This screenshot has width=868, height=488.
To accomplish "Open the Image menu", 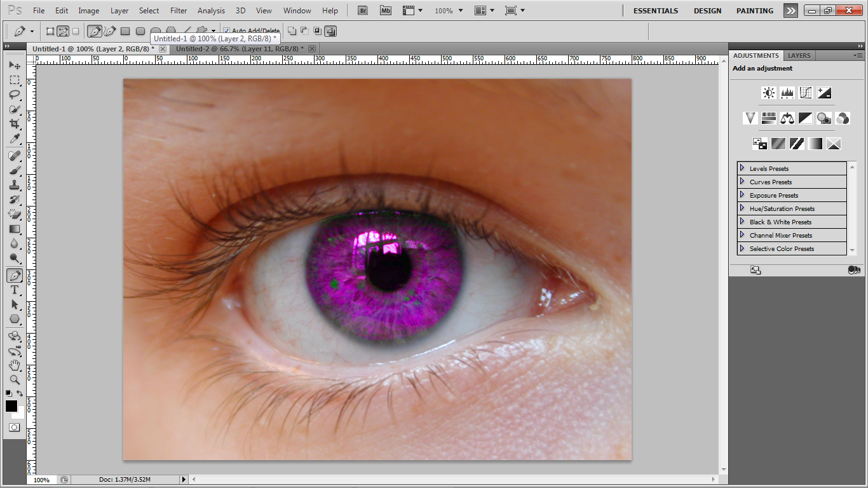I will pyautogui.click(x=88, y=11).
